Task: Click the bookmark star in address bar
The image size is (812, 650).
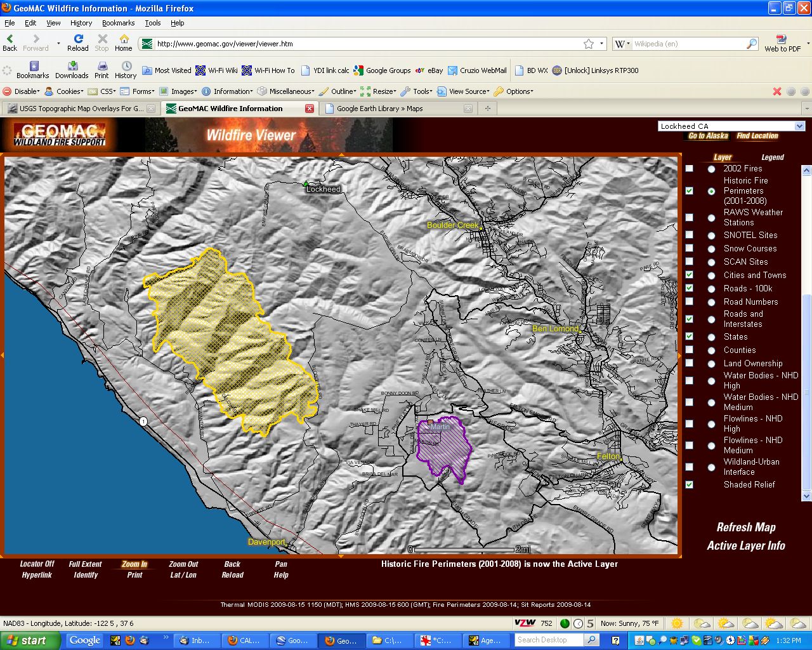Action: 589,44
